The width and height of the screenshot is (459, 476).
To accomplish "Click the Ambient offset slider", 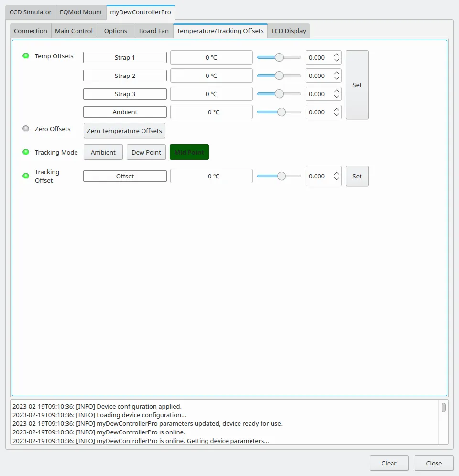I will point(279,112).
